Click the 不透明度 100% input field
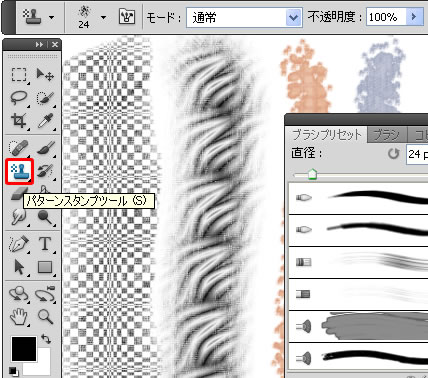 pos(386,17)
